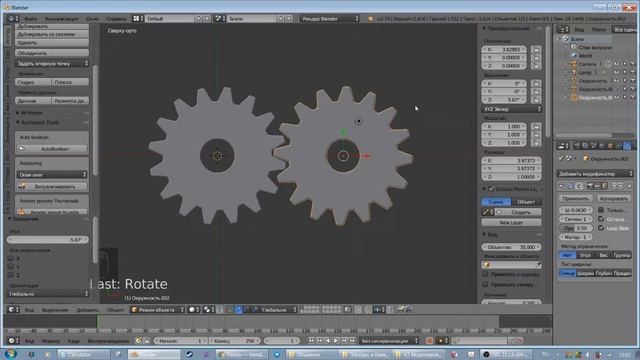
Task: Select the translate manipulator arrow icon
Action: click(239, 310)
